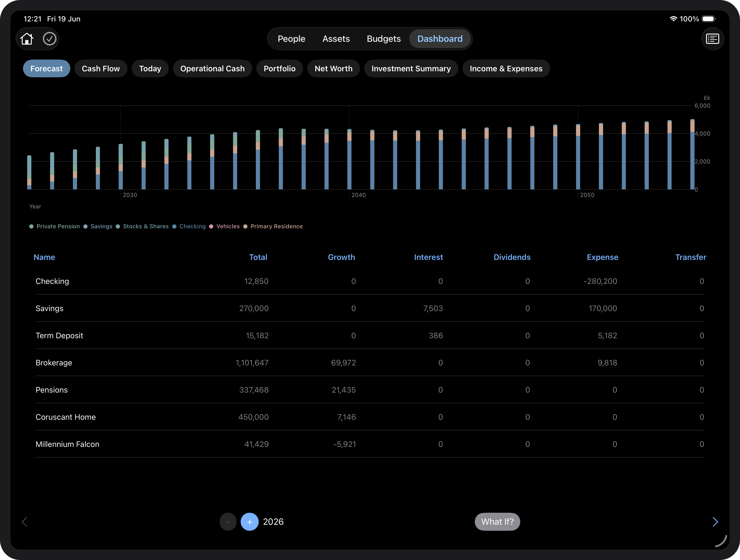This screenshot has height=560, width=740.
Task: Sort by the Interest column header
Action: click(428, 257)
